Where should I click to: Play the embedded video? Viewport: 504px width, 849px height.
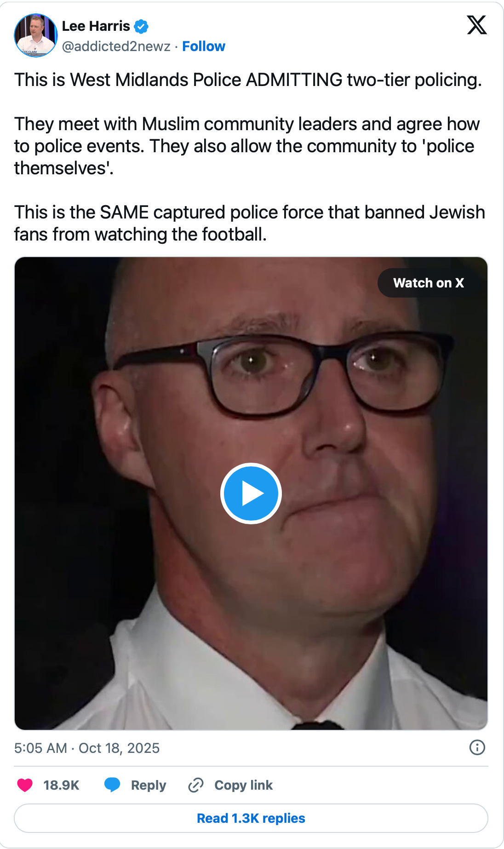251,493
